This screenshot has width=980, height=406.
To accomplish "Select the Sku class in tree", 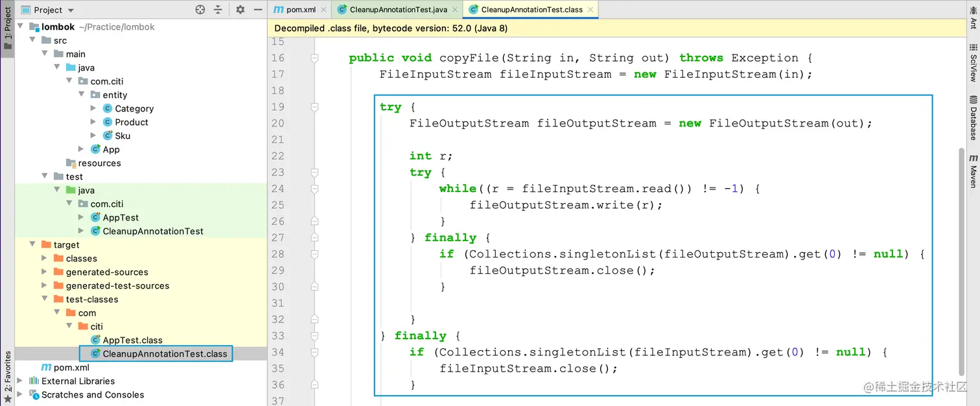I will 122,136.
